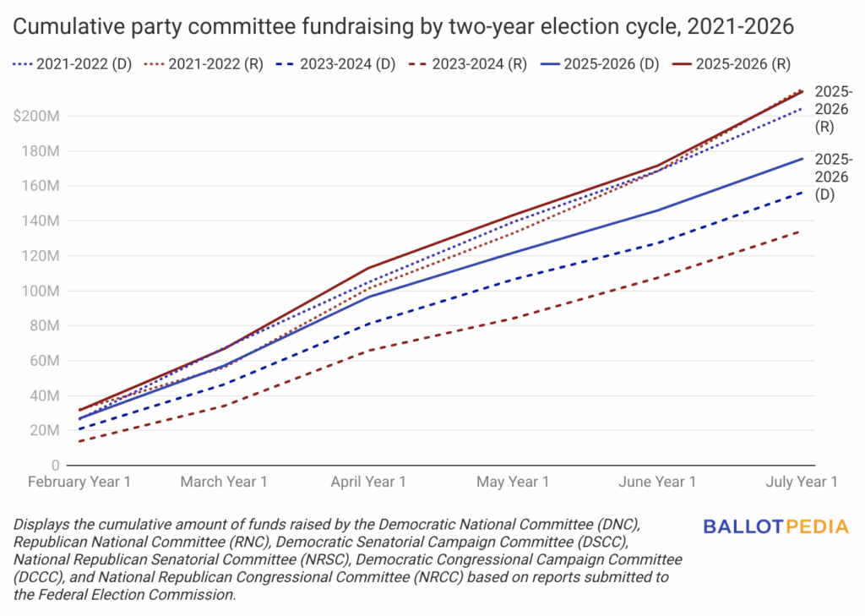Click the 2021-2022 (D) legend entry
The width and height of the screenshot is (865, 616).
coord(73,64)
